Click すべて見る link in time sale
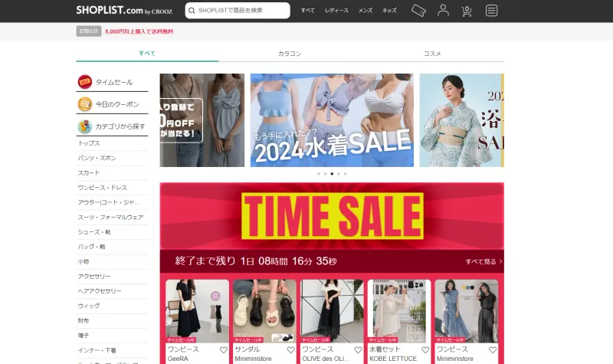The height and width of the screenshot is (364, 613). click(484, 261)
